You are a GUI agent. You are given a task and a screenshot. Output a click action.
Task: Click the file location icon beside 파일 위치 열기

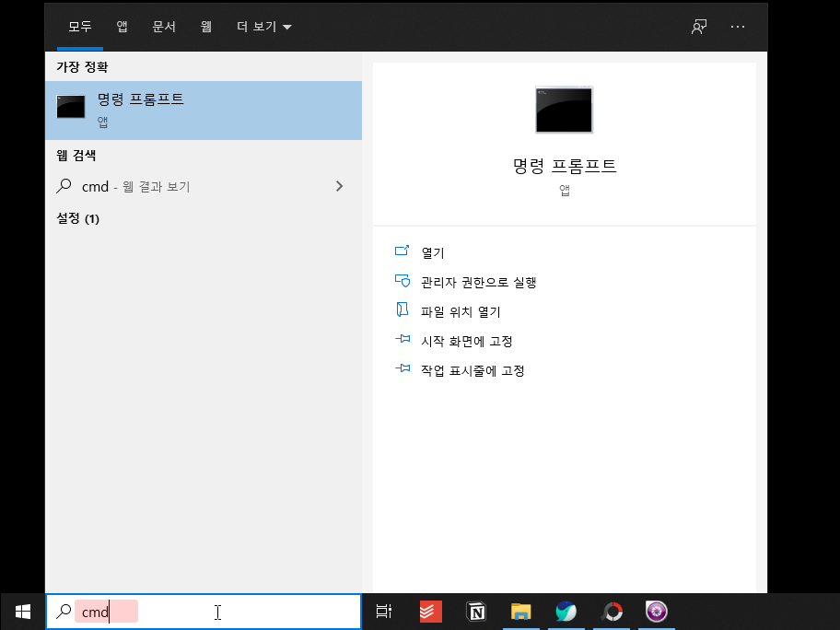coord(402,309)
